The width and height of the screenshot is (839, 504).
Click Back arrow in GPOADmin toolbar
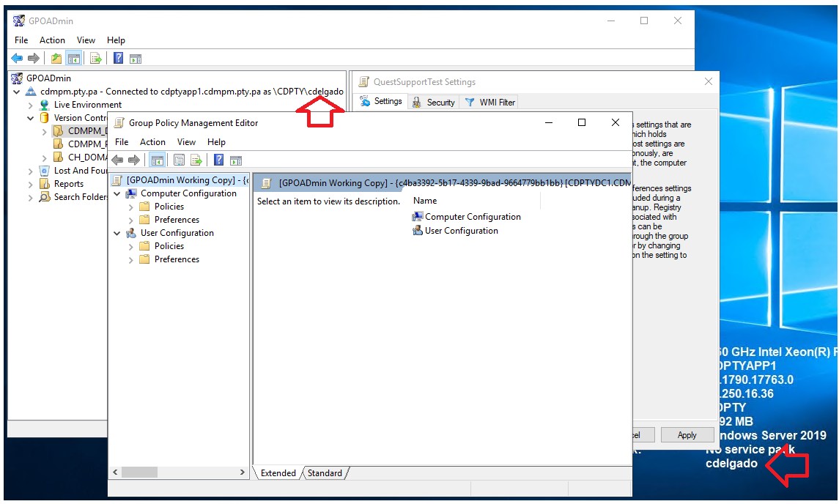point(17,59)
